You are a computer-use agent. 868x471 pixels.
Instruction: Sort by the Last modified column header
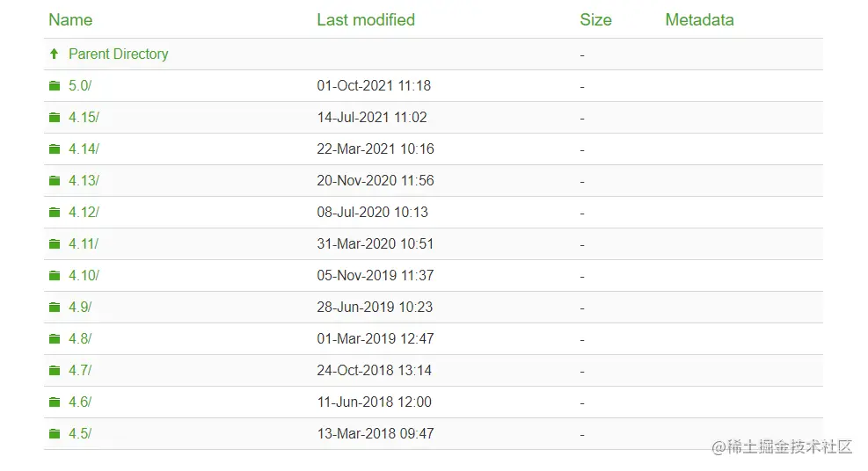tap(366, 20)
